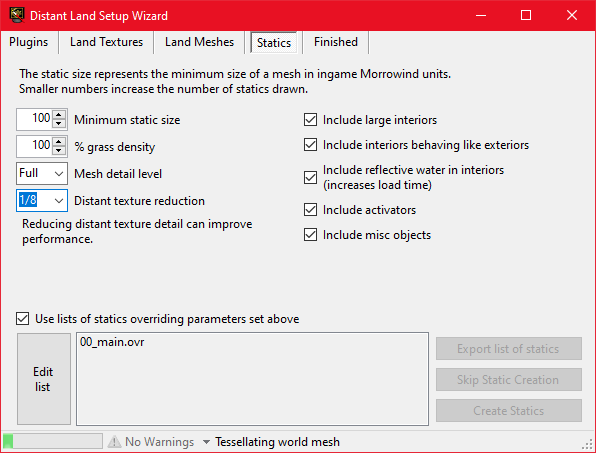Switch to the Plugins tab
This screenshot has height=453, width=596.
[29, 42]
